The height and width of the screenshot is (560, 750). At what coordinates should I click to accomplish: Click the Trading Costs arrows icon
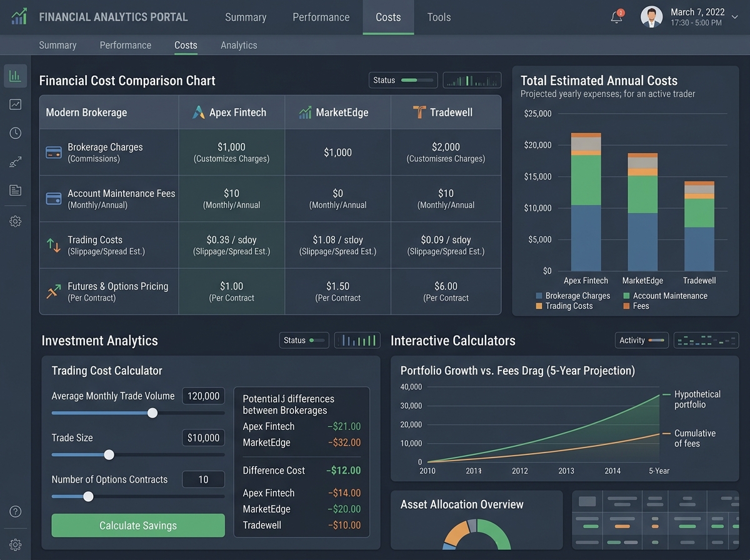(54, 245)
